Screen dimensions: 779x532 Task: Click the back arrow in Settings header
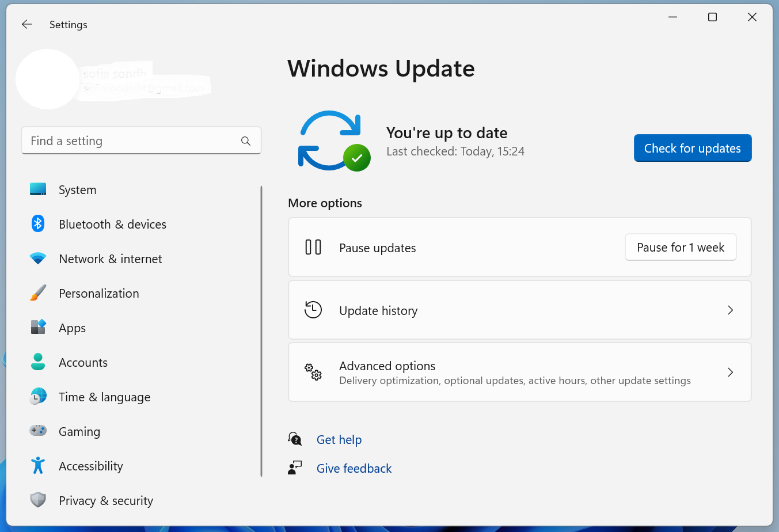(27, 24)
